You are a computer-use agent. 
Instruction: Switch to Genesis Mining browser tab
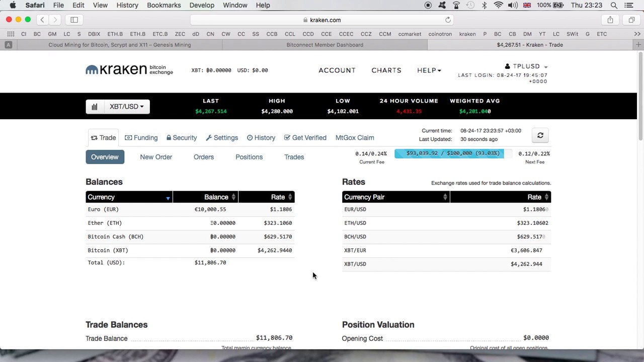click(120, 45)
